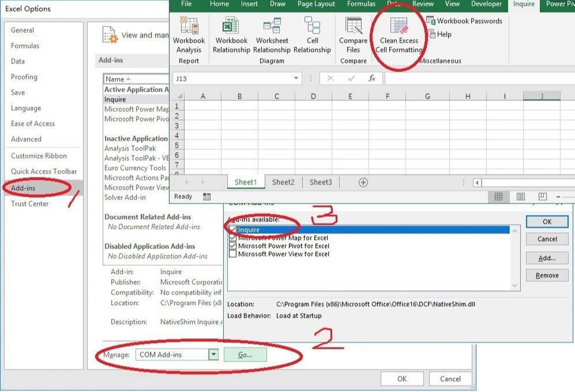575x392 pixels.
Task: Confirm entry with the formula bar checkmark
Action: pyautogui.click(x=351, y=78)
